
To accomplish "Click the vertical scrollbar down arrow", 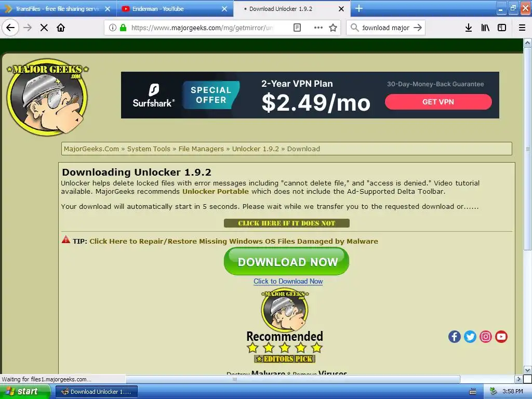I will [x=527, y=370].
